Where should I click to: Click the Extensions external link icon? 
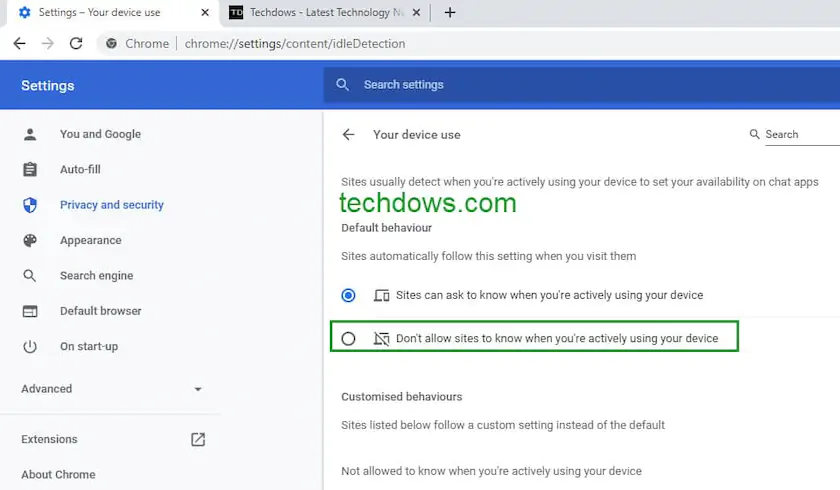(x=198, y=440)
